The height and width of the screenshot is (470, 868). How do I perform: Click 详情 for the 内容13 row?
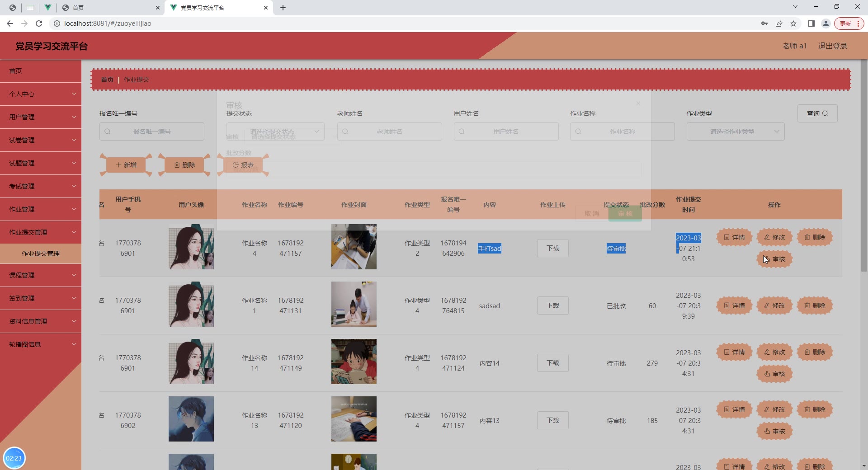click(x=734, y=409)
